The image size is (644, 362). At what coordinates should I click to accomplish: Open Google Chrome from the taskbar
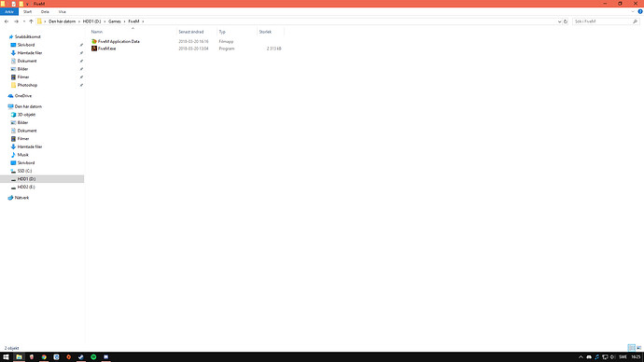[x=44, y=357]
